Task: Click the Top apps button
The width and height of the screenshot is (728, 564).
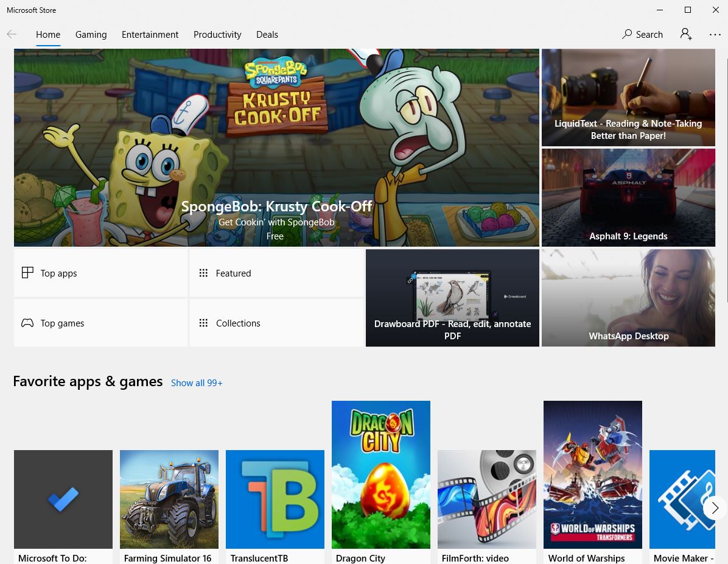Action: 101,273
